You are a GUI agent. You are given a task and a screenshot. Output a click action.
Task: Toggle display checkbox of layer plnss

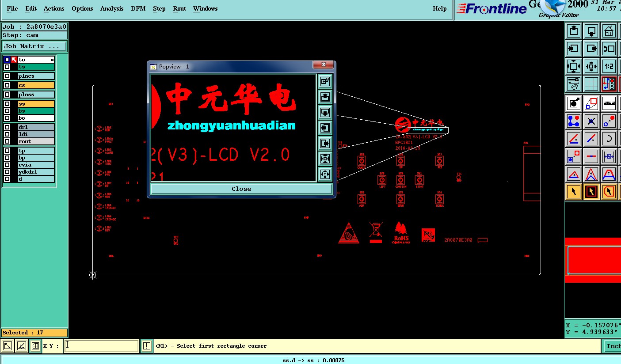7,95
